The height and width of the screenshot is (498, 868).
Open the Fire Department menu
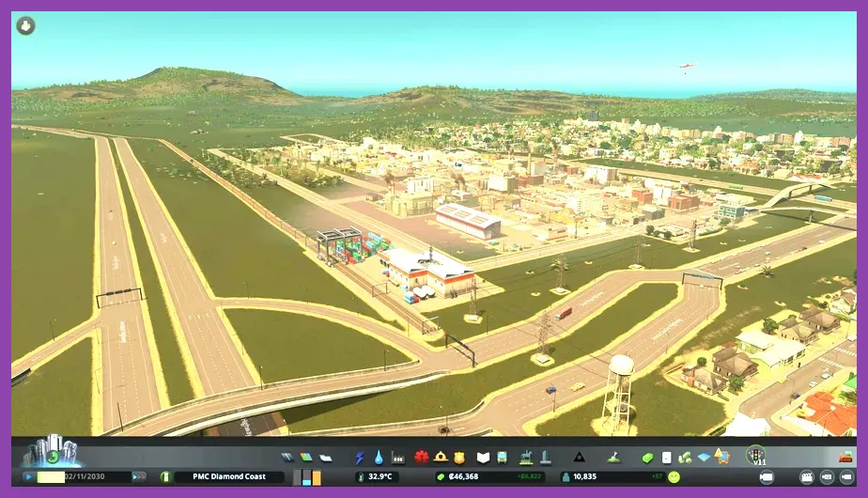[441, 457]
